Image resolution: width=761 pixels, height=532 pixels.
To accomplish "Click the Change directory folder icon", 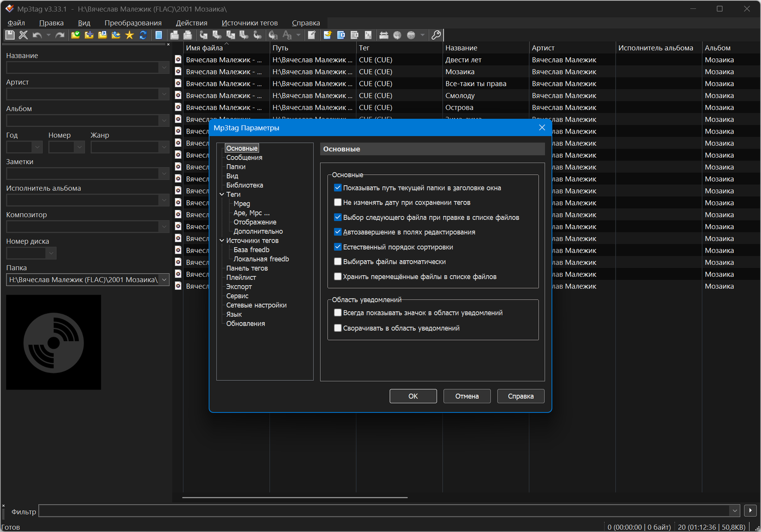I will point(76,35).
